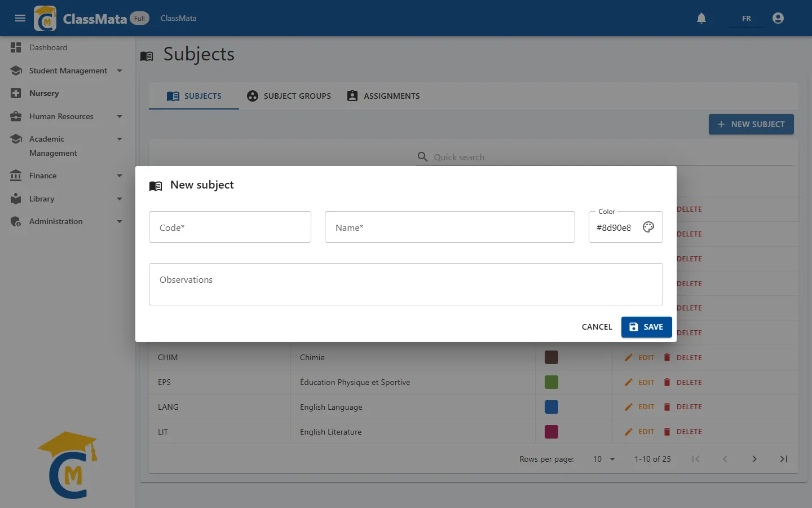Click the ClassMata logo in header
812x508 pixels.
tap(45, 18)
